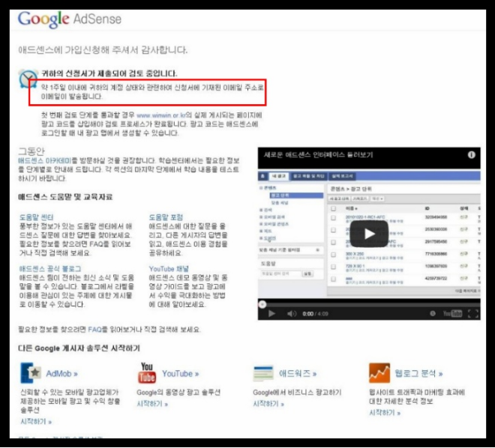Click the 애드센스에 가입신청해 주셔서 감사합니다 title
Image resolution: width=495 pixels, height=448 pixels.
(103, 49)
